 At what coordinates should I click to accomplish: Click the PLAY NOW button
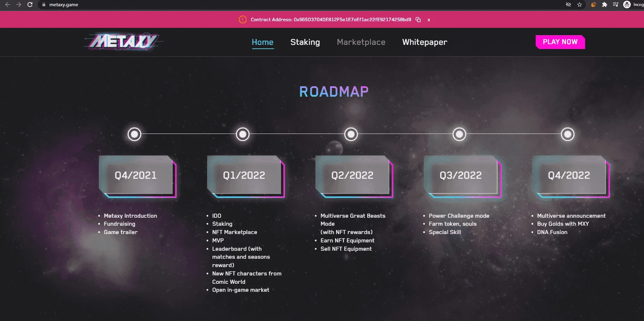[560, 42]
